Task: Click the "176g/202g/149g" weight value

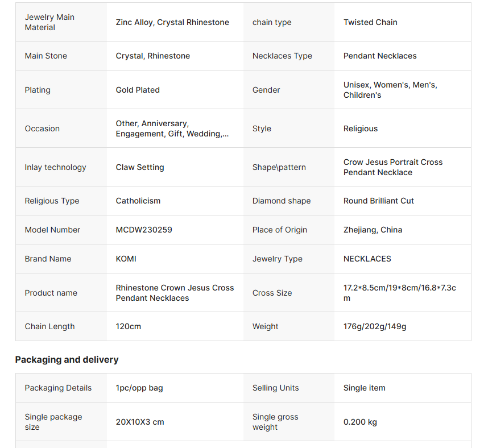Action: [x=375, y=327]
